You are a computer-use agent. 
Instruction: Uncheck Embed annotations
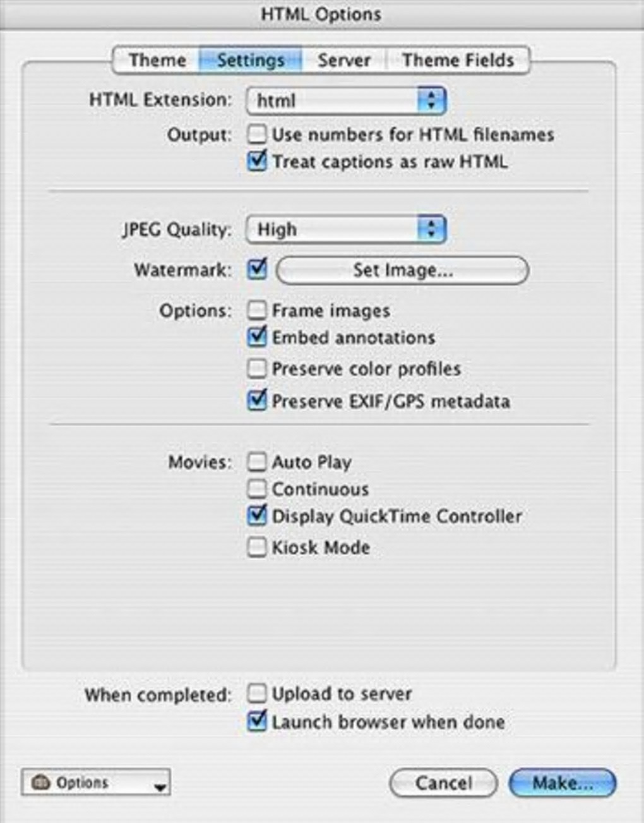[257, 337]
